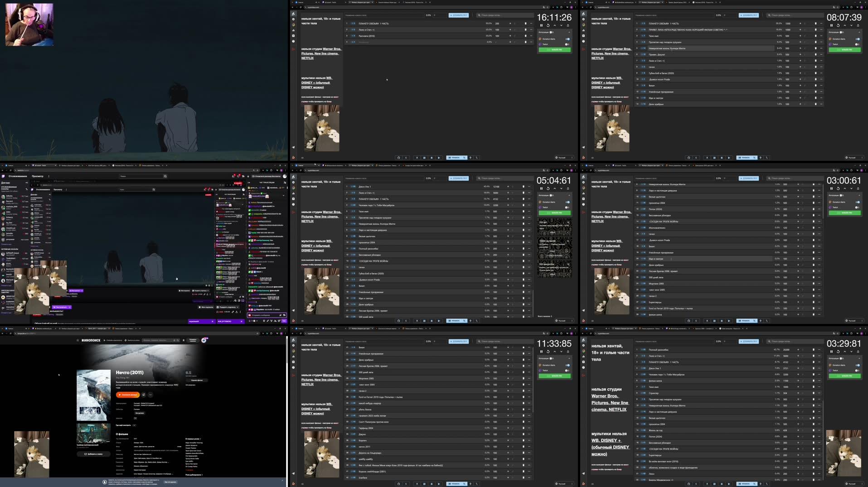Click the three-dot button beside the Kinopoisk watch button
This screenshot has width=868, height=487.
click(x=150, y=395)
